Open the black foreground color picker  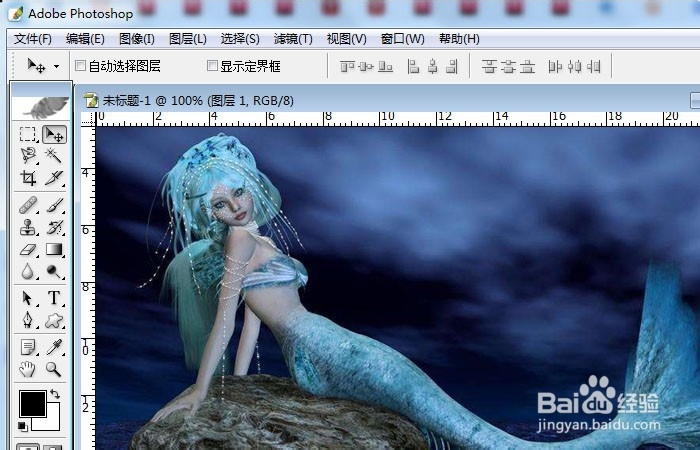point(33,404)
